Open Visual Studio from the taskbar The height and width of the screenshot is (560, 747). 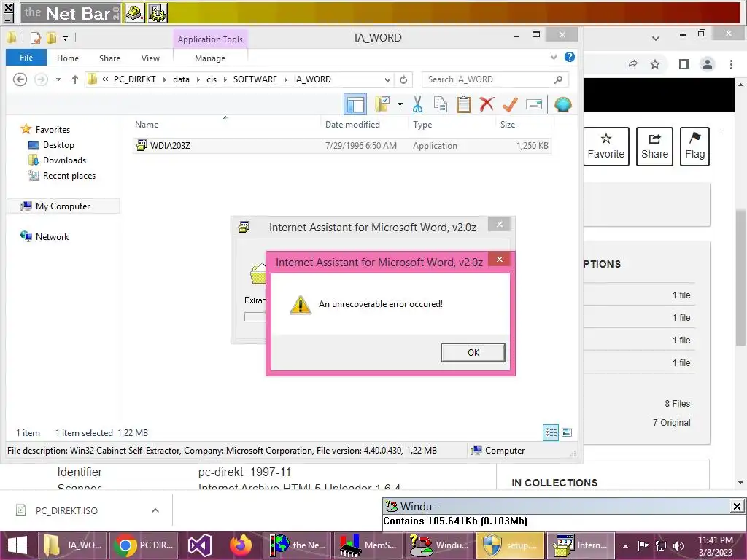tap(200, 545)
